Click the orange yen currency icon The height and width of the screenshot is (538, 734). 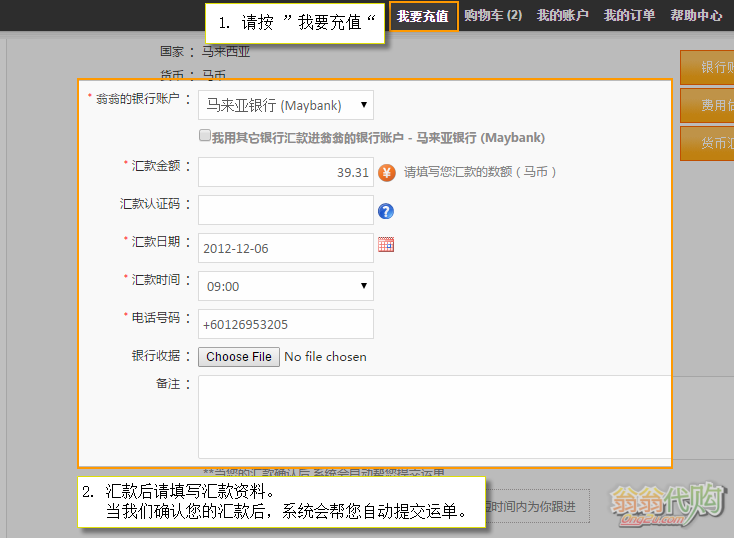click(x=387, y=173)
